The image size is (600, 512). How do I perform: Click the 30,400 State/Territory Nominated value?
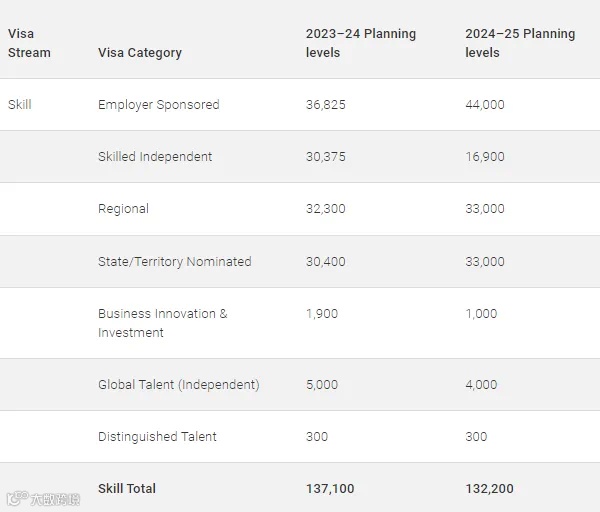click(326, 262)
